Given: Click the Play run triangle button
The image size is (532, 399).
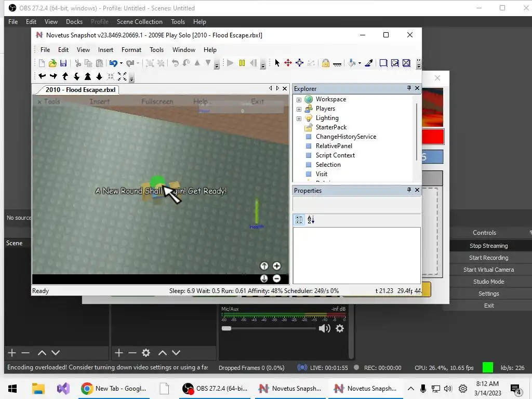Looking at the screenshot, I should [x=230, y=63].
